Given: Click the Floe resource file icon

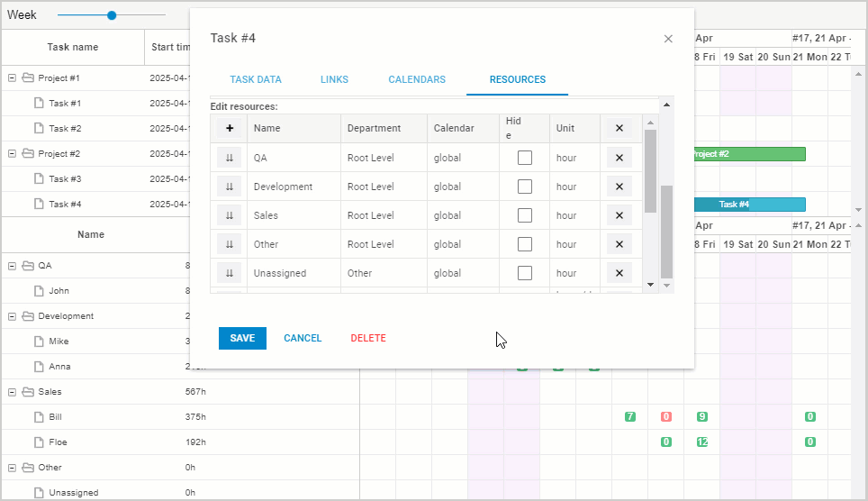Looking at the screenshot, I should point(39,442).
